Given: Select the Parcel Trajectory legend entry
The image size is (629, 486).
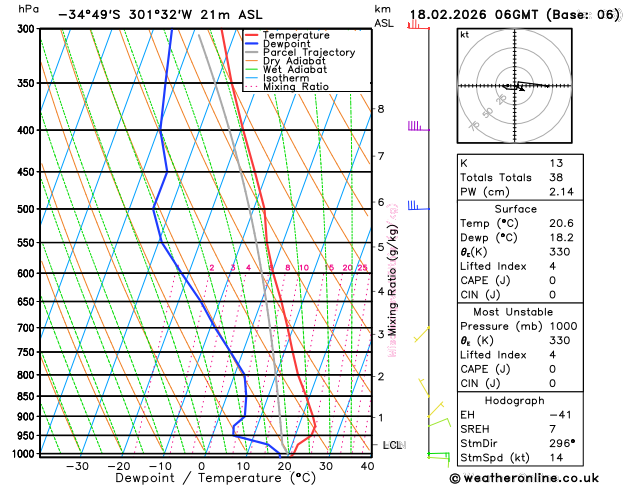Looking at the screenshot, I should [300, 53].
